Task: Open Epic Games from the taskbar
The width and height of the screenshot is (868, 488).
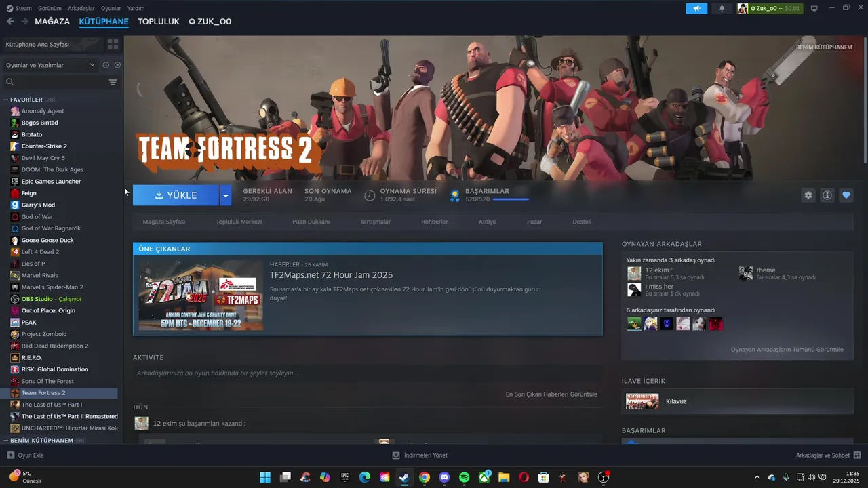Action: [x=344, y=477]
